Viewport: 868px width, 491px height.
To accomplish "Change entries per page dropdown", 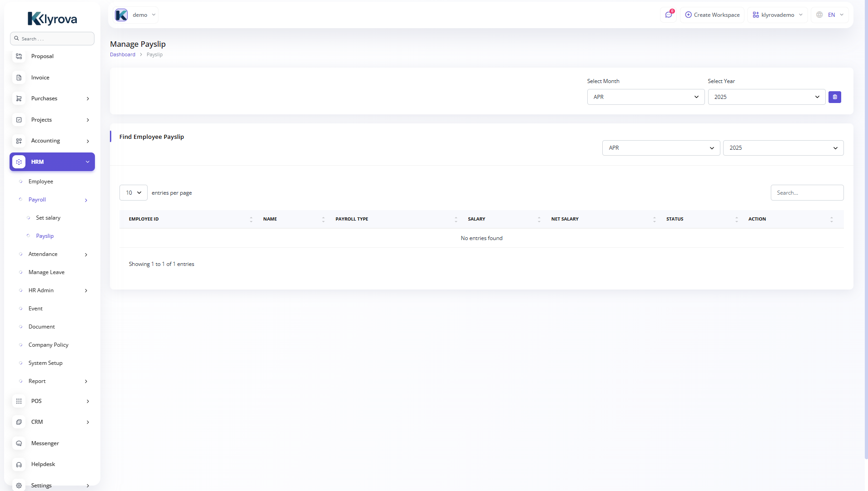I will click(133, 193).
